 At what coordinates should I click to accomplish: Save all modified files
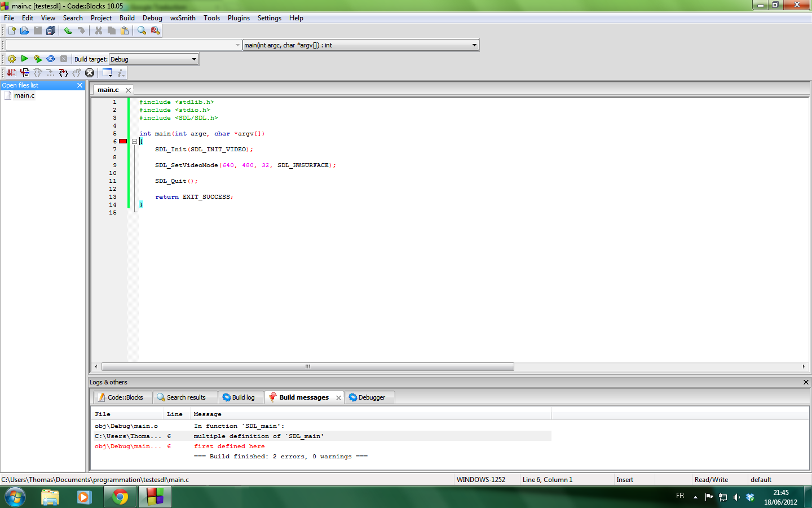51,30
